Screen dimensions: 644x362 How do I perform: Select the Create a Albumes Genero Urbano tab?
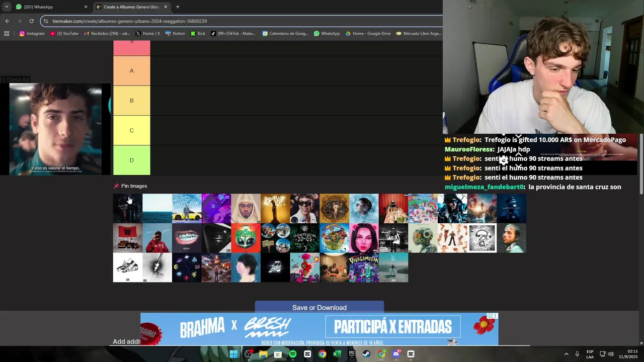tap(132, 7)
